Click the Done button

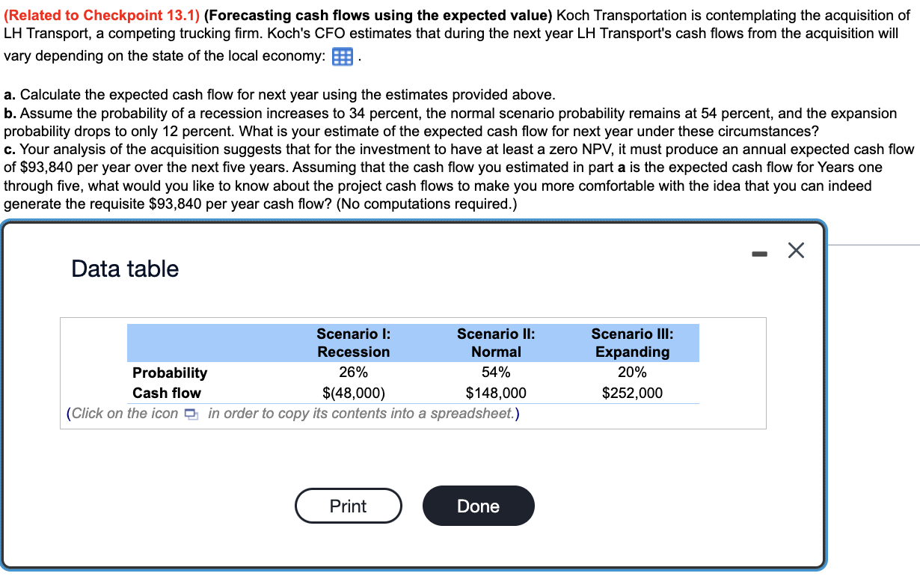point(478,506)
